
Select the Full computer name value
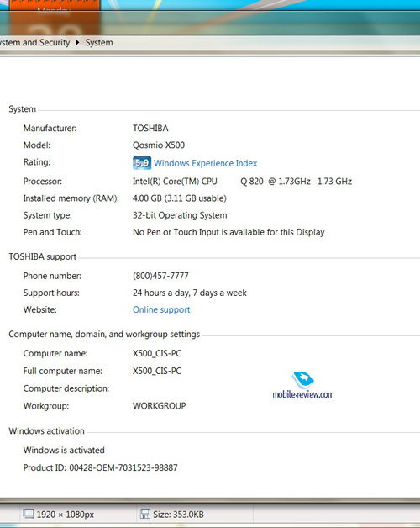157,371
